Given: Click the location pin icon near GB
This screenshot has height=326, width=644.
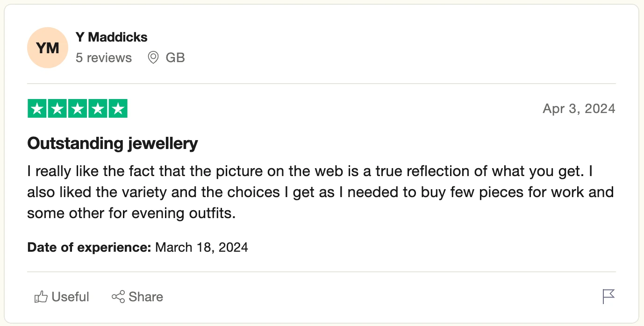Looking at the screenshot, I should [x=153, y=58].
